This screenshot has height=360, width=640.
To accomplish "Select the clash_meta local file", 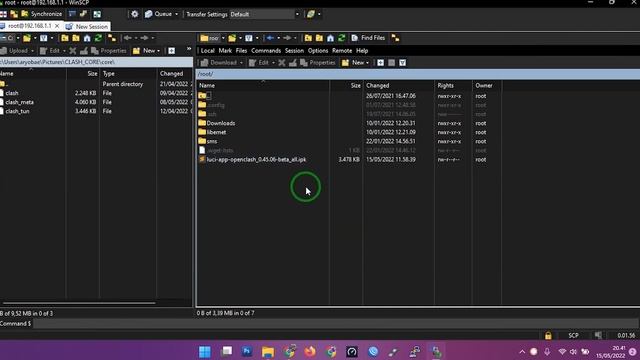I will point(20,102).
